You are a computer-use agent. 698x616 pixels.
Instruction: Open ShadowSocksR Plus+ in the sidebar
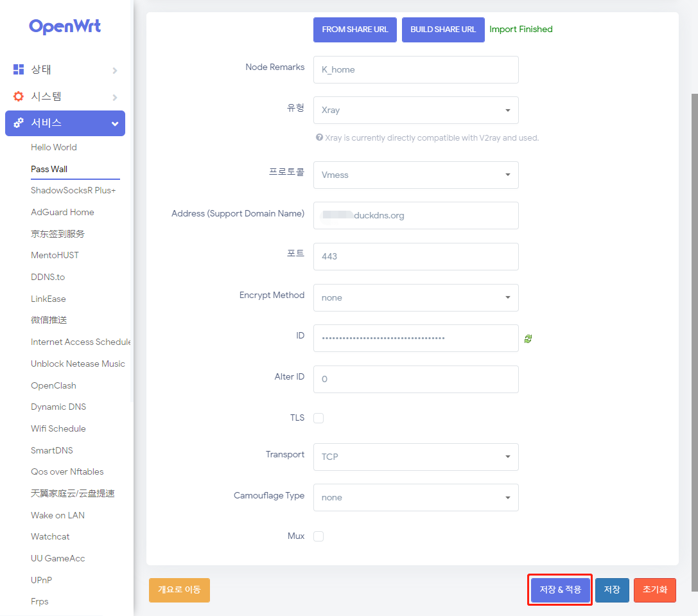point(73,191)
